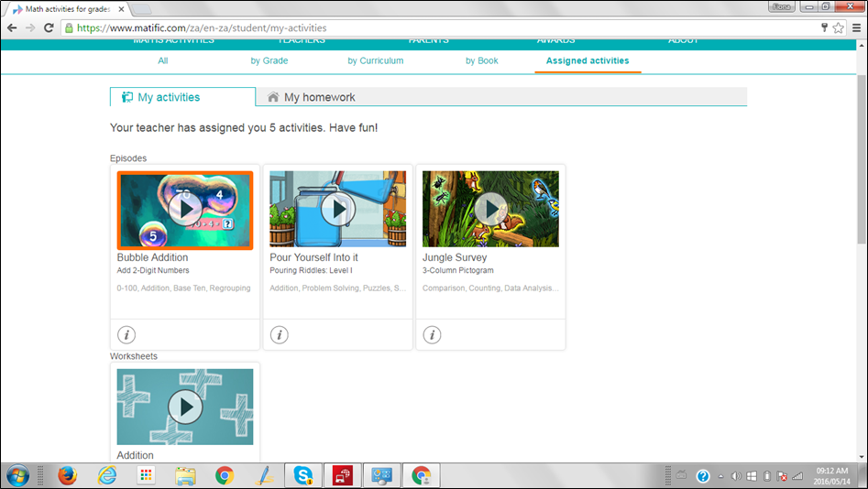Open the Action Center flag icon
This screenshot has width=868, height=489.
pos(782,476)
